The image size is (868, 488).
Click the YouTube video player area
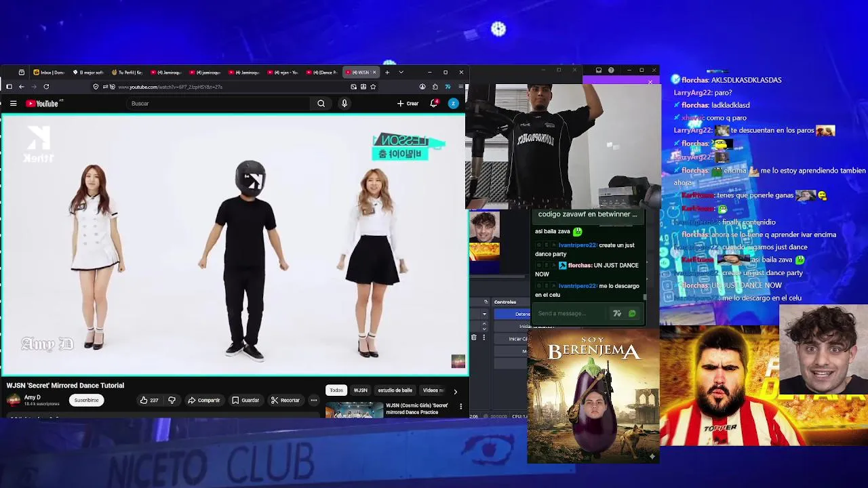pyautogui.click(x=234, y=245)
